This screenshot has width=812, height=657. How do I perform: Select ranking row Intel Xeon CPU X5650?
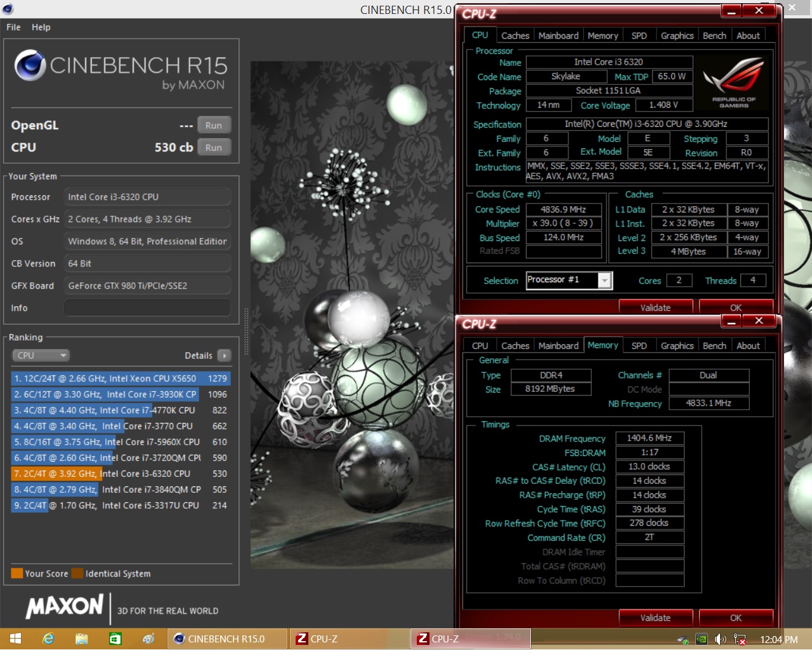click(121, 379)
